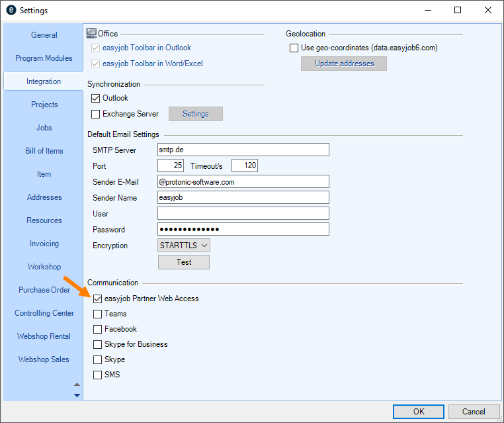Enable Teams communication checkbox
The image size is (504, 423).
click(x=98, y=314)
